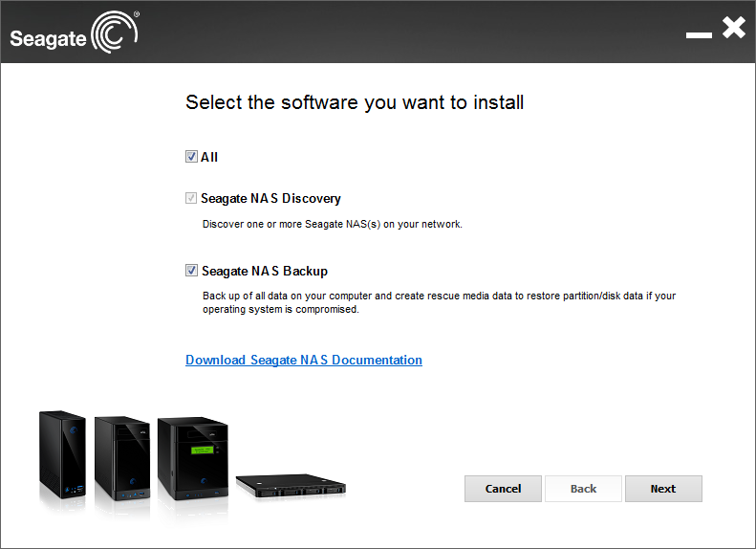Click the 'Seagate NAS Discovery' label
This screenshot has width=756, height=549.
[271, 198]
